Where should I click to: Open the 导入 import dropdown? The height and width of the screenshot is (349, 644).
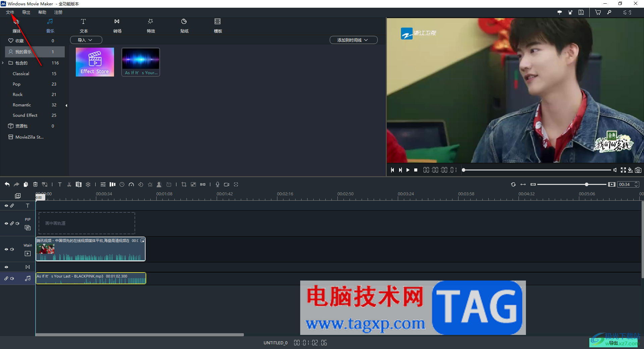[x=86, y=40]
